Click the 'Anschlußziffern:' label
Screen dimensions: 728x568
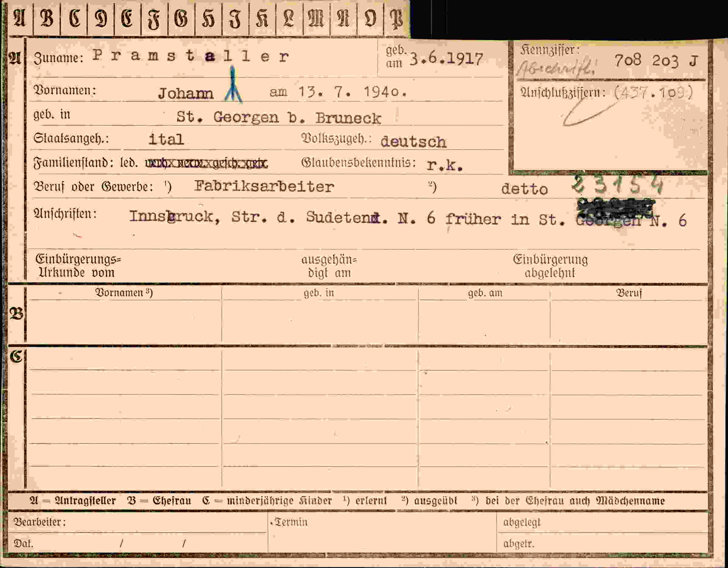[x=563, y=93]
